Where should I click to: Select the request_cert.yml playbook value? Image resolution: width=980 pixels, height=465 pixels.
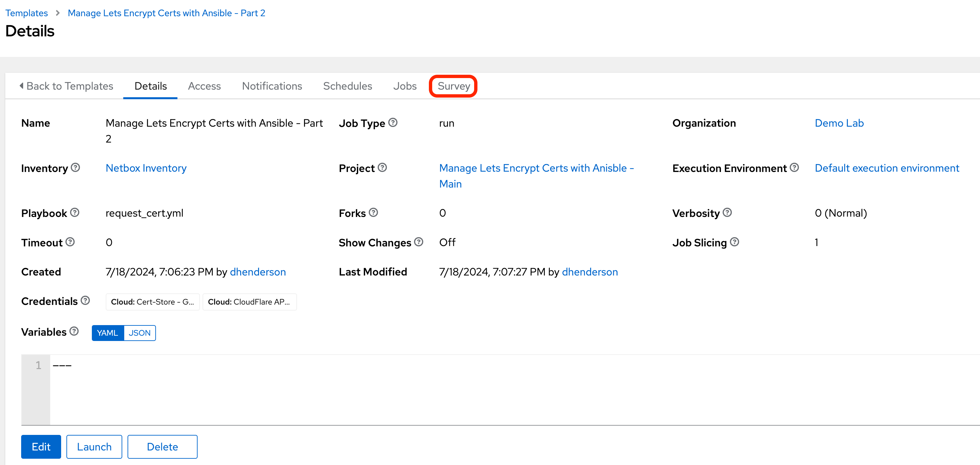point(145,213)
